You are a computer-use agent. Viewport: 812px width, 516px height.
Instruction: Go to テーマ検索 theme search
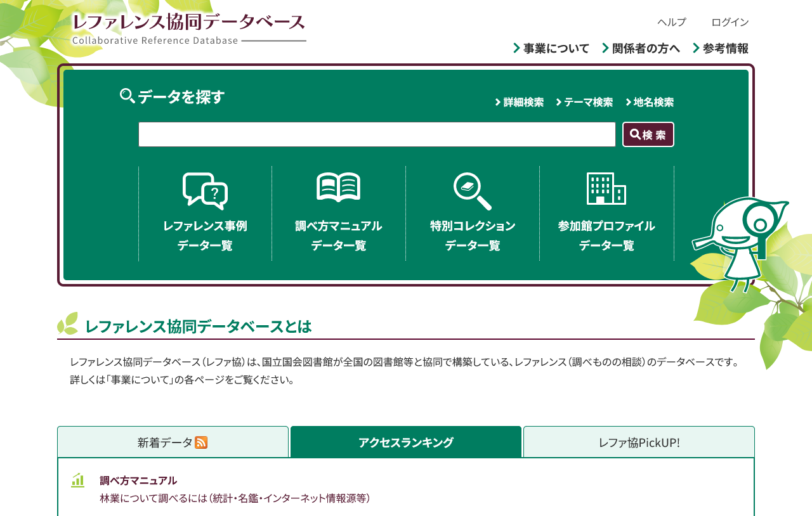pos(585,102)
